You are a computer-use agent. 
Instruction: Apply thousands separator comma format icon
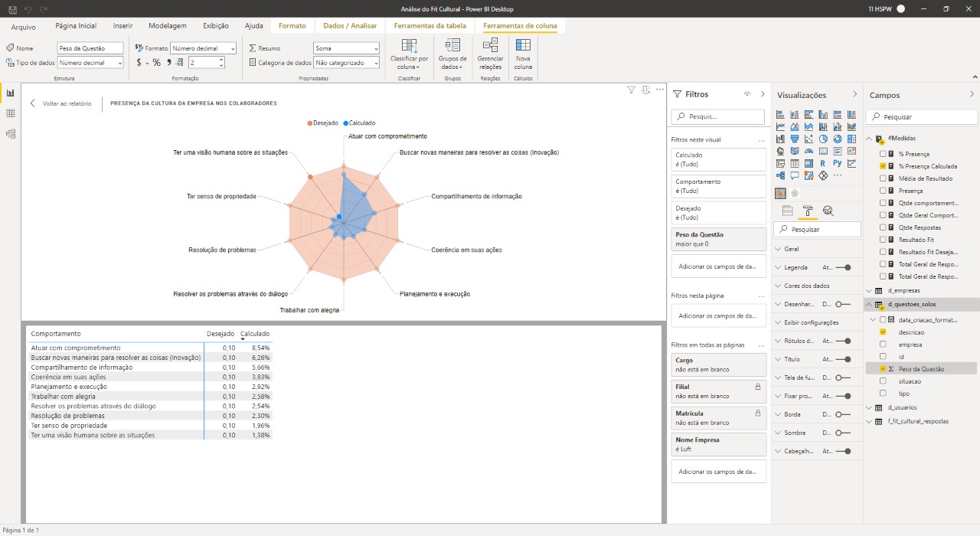click(168, 63)
